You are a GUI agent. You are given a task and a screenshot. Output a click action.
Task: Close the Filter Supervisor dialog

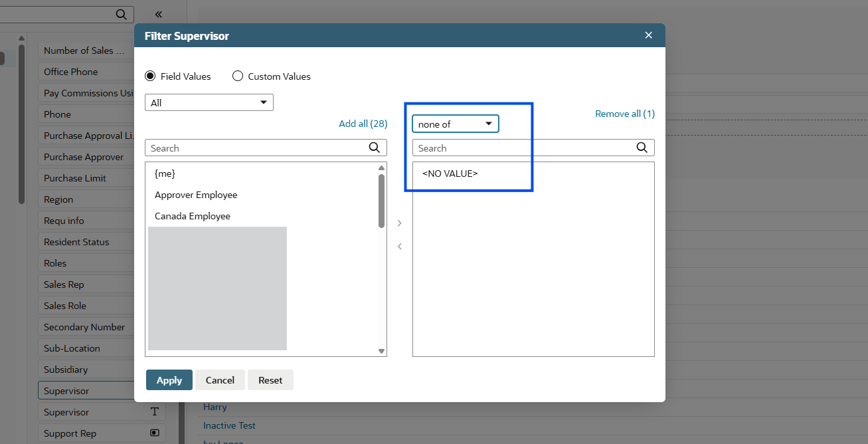[649, 35]
